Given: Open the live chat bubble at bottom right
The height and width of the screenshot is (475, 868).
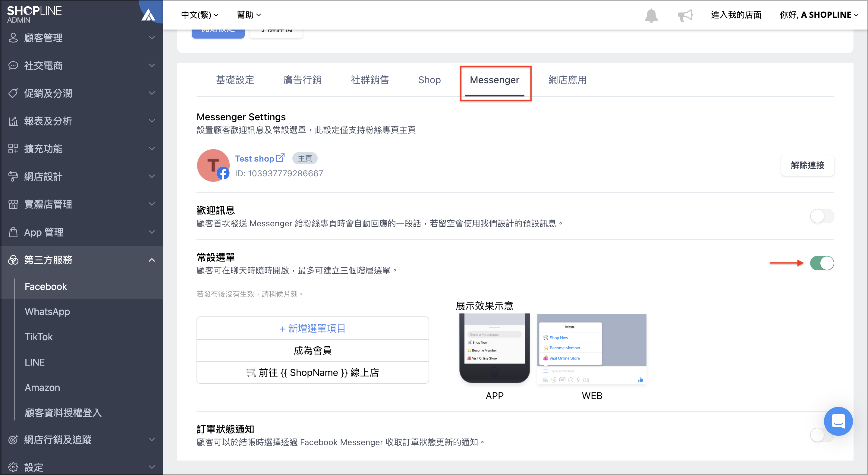Looking at the screenshot, I should pos(839,421).
